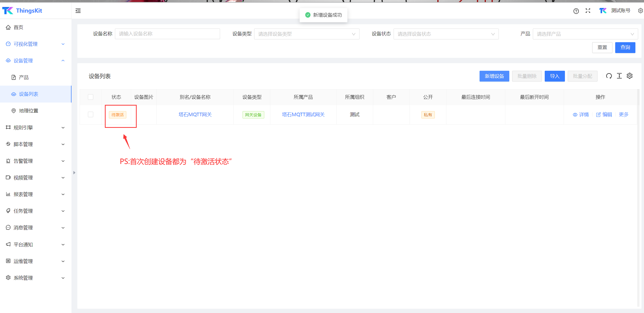Open the help question mark icon
The height and width of the screenshot is (313, 644).
click(576, 11)
